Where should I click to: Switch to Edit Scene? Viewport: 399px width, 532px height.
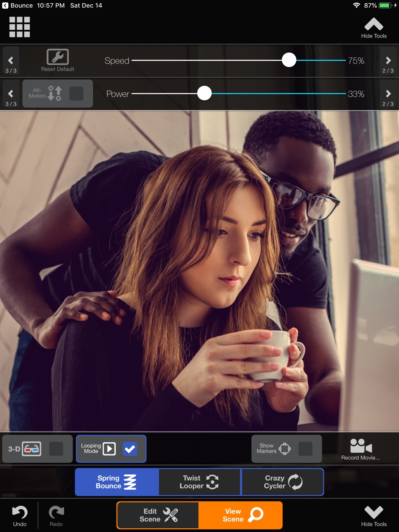(x=158, y=515)
